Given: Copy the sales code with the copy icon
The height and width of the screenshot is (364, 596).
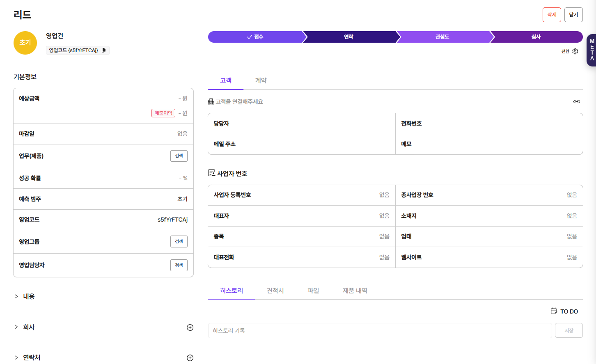Looking at the screenshot, I should (x=104, y=50).
